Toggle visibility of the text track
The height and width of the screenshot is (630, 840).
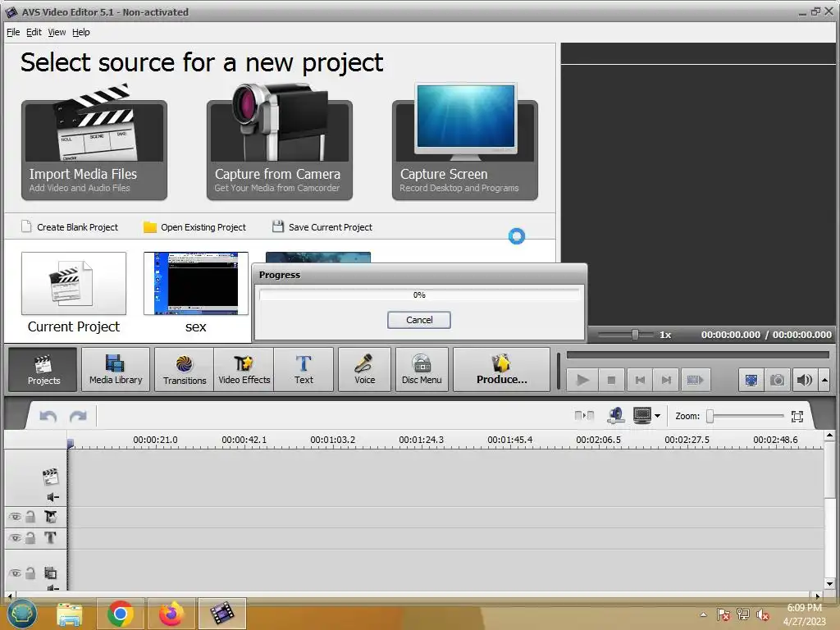tap(15, 537)
